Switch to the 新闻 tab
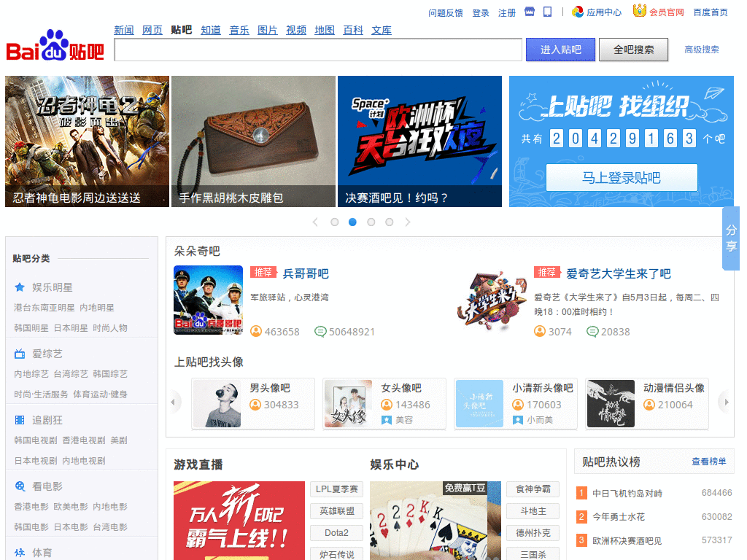This screenshot has width=747, height=560. [124, 30]
